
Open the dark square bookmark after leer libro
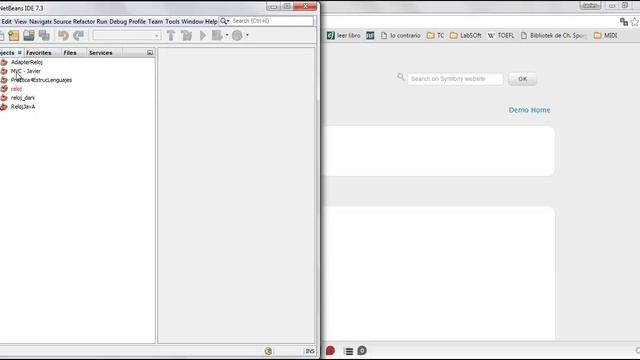click(x=370, y=36)
